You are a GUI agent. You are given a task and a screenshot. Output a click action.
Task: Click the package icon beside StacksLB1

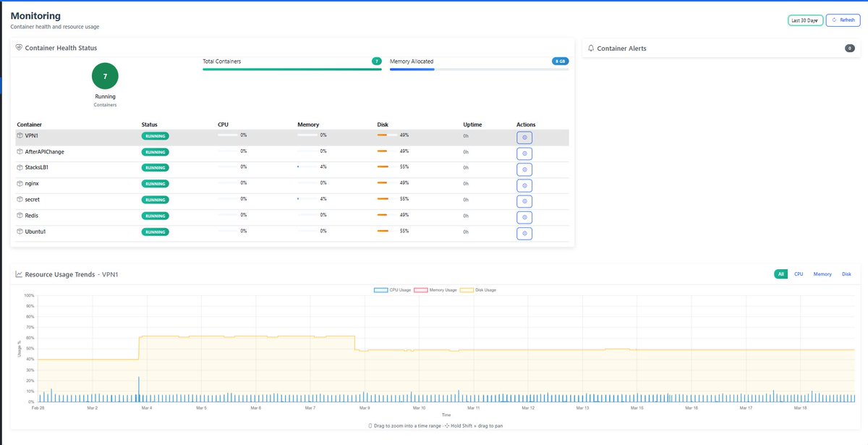click(x=19, y=169)
